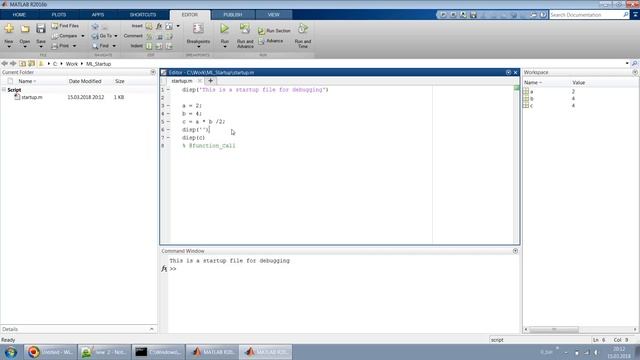This screenshot has width=640, height=360.
Task: Click in the Search Documentation field
Action: pos(586,15)
